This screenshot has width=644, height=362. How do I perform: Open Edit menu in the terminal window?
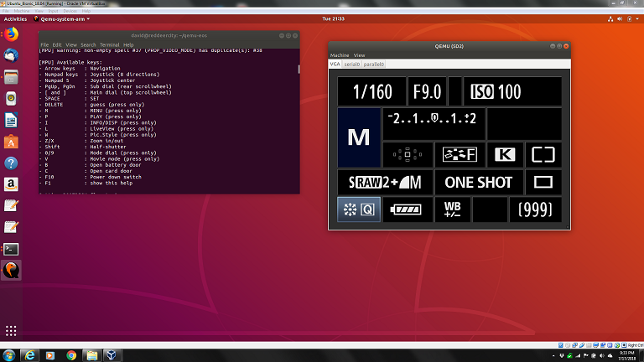coord(57,44)
